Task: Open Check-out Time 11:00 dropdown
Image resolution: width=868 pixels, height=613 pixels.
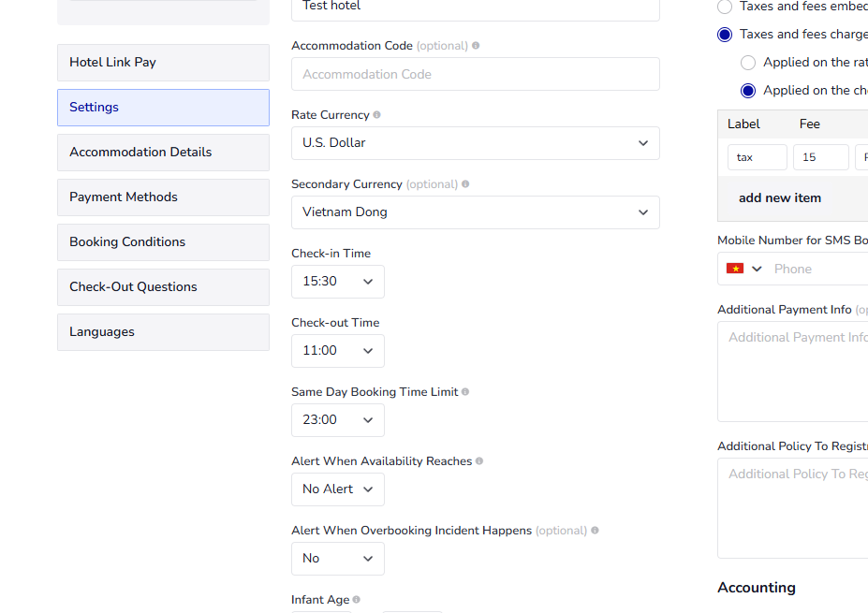Action: [x=338, y=351]
